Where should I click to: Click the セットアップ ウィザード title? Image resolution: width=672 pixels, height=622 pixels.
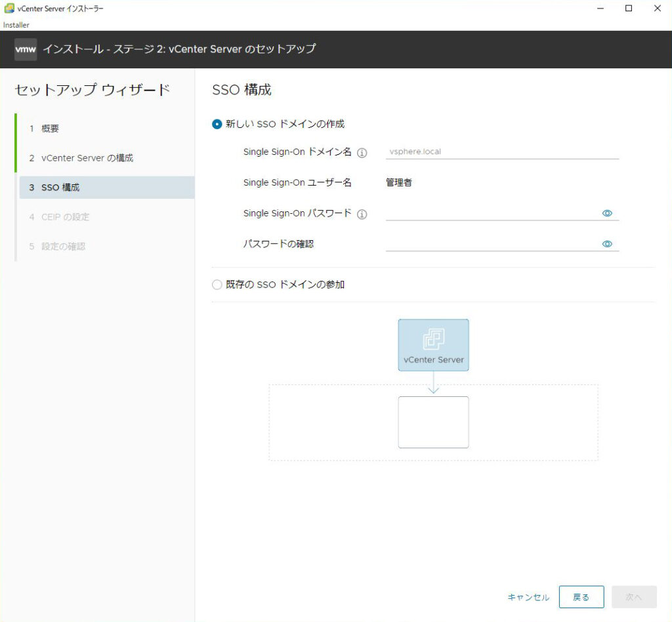[x=93, y=89]
